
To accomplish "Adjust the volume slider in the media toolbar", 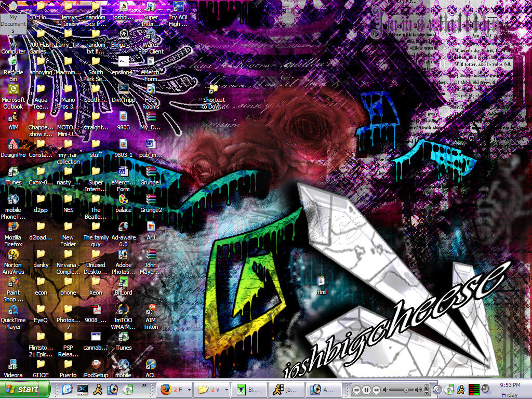I will (406, 389).
